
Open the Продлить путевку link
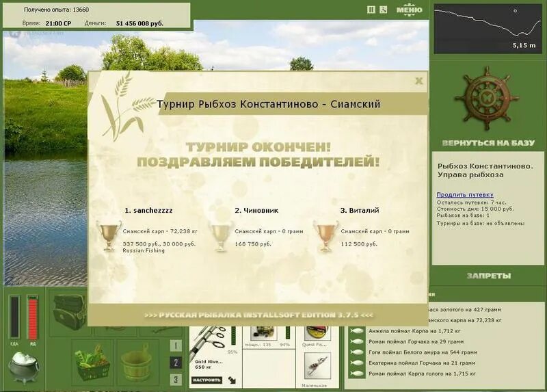tap(465, 195)
